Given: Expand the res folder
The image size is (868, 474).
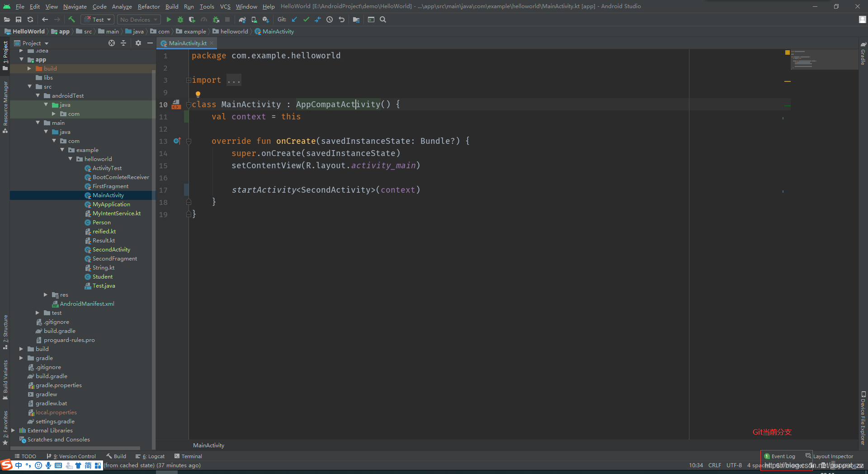Looking at the screenshot, I should 46,295.
